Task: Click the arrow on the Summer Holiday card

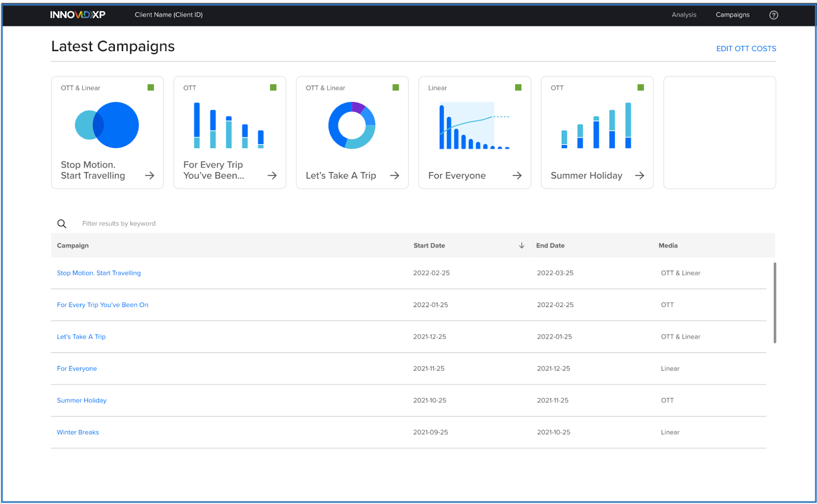Action: pos(640,175)
